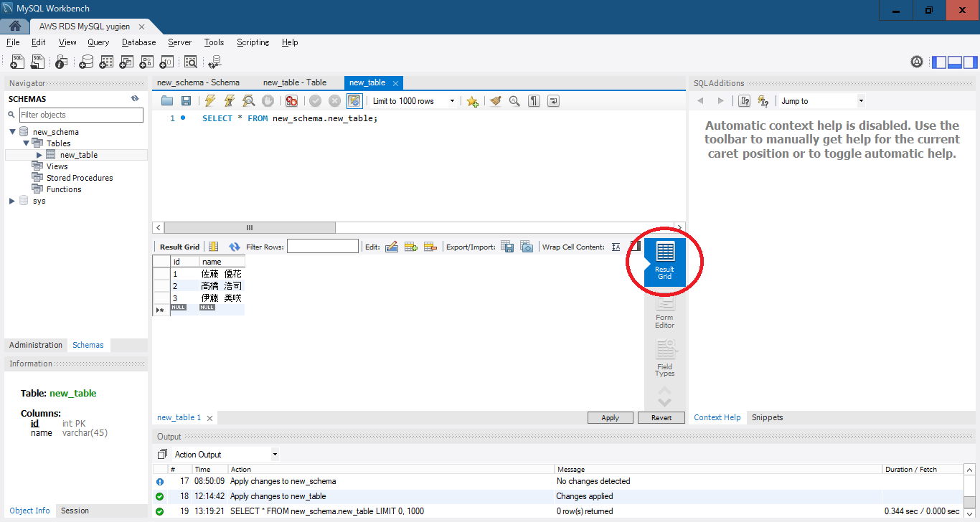Viewport: 980px width, 522px height.
Task: Open a SQL script file icon
Action: [x=37, y=62]
